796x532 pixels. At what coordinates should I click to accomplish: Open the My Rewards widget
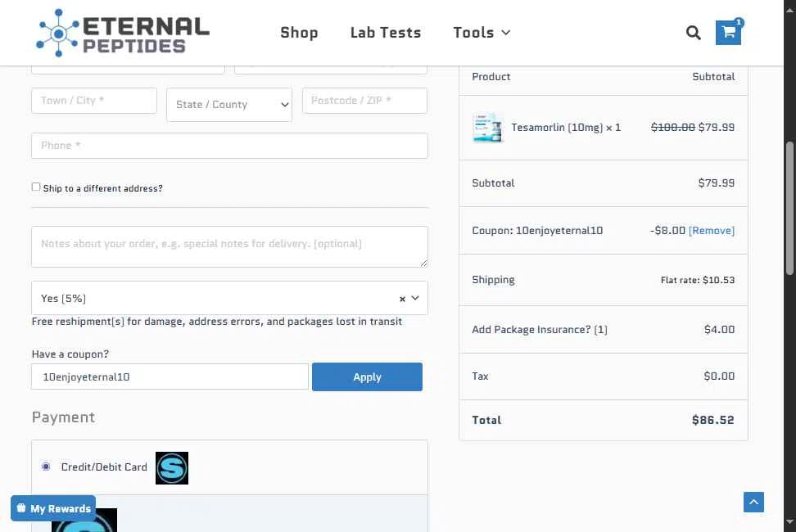[x=53, y=508]
